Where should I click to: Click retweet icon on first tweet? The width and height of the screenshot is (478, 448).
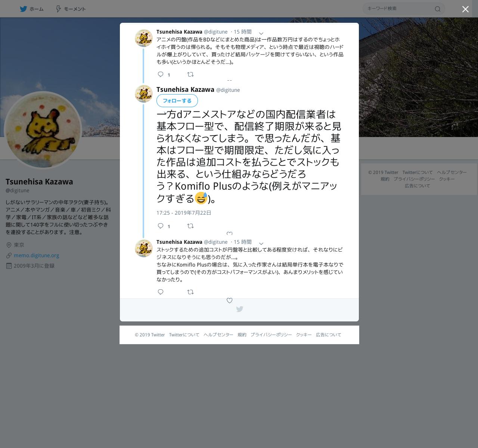pos(190,74)
